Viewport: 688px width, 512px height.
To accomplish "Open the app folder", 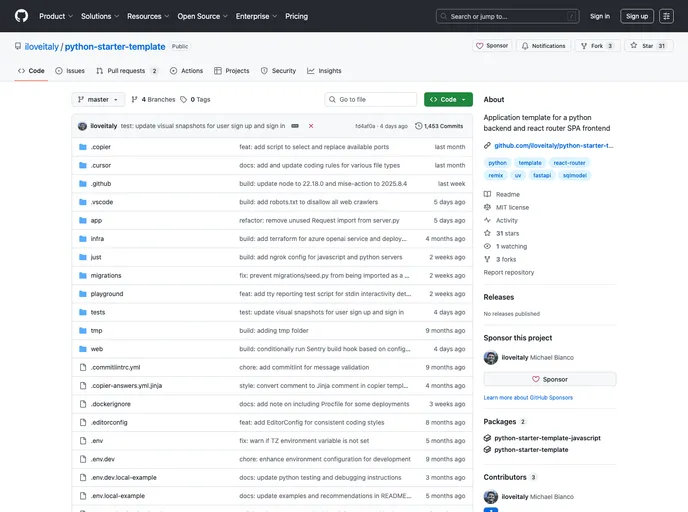I will tap(96, 221).
